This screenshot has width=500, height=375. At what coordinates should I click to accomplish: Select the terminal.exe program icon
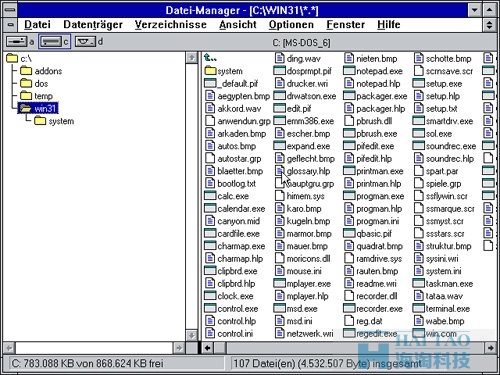pos(419,308)
